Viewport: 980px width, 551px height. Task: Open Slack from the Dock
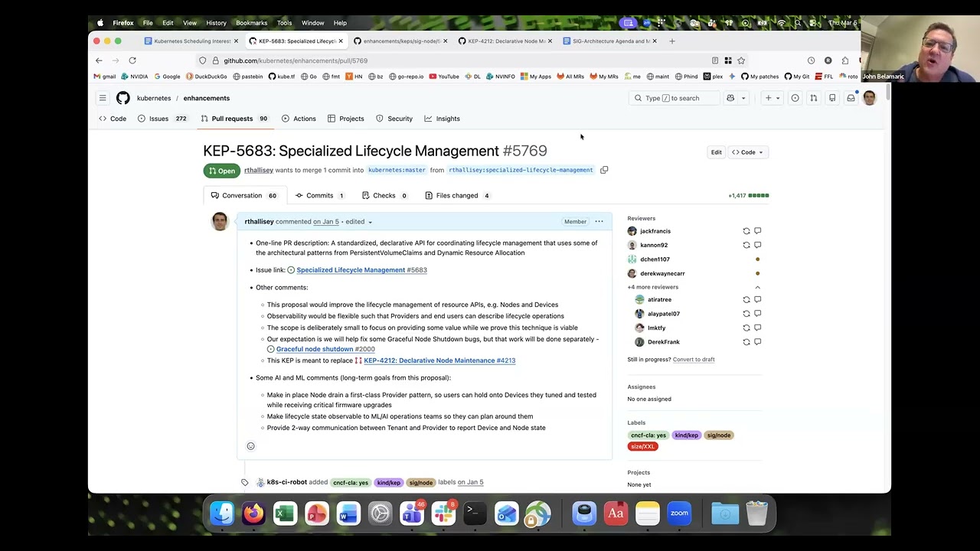coord(443,514)
